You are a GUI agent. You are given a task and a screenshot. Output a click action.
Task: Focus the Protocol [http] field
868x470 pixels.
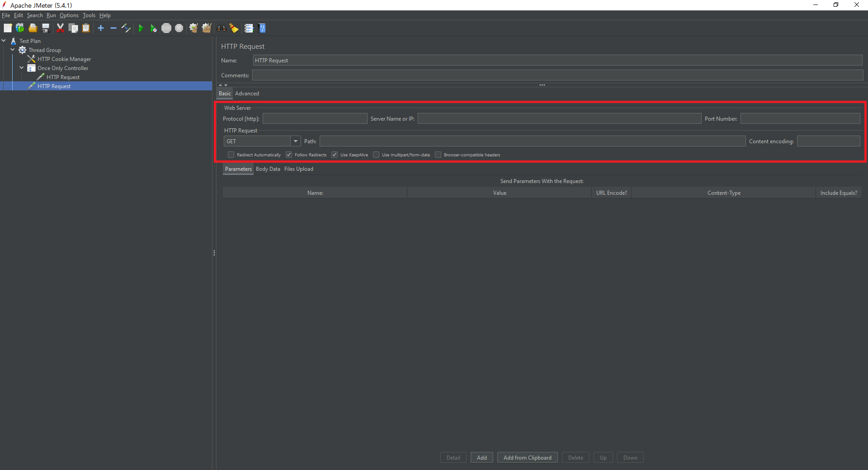pyautogui.click(x=315, y=118)
